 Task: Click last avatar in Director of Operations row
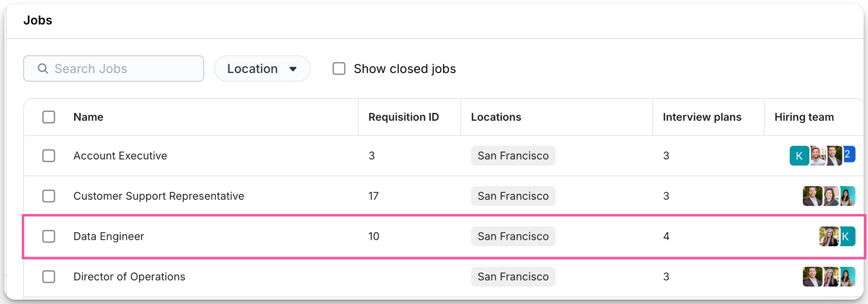tap(847, 277)
